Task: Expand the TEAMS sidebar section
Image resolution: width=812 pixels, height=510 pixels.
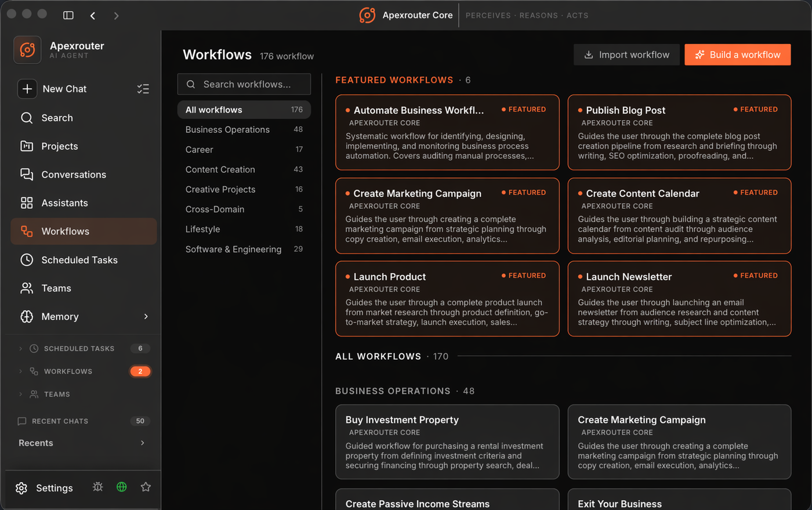Action: (x=21, y=395)
